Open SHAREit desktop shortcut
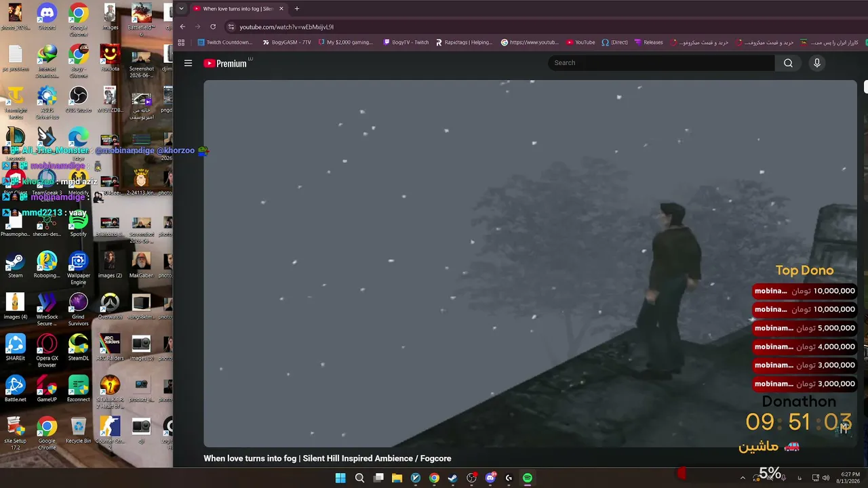Viewport: 868px width, 488px height. 15,348
